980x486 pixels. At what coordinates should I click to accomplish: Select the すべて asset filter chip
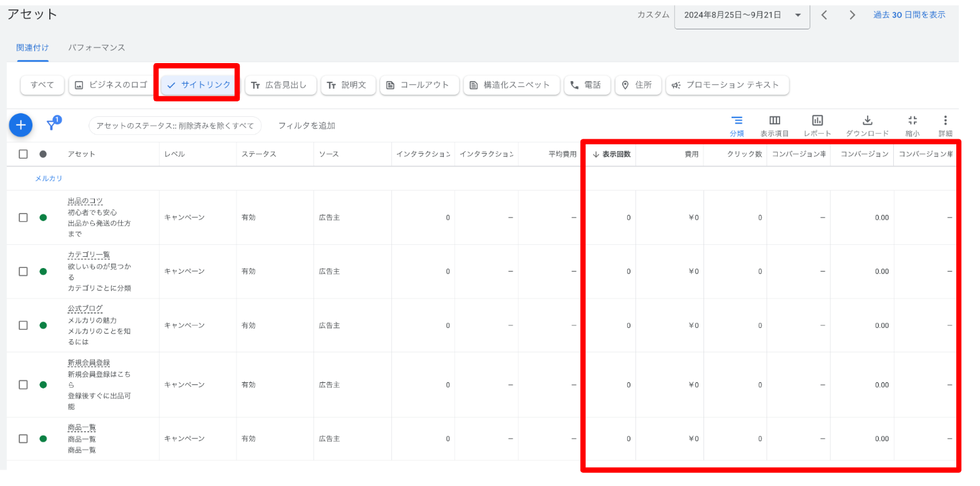tap(42, 85)
